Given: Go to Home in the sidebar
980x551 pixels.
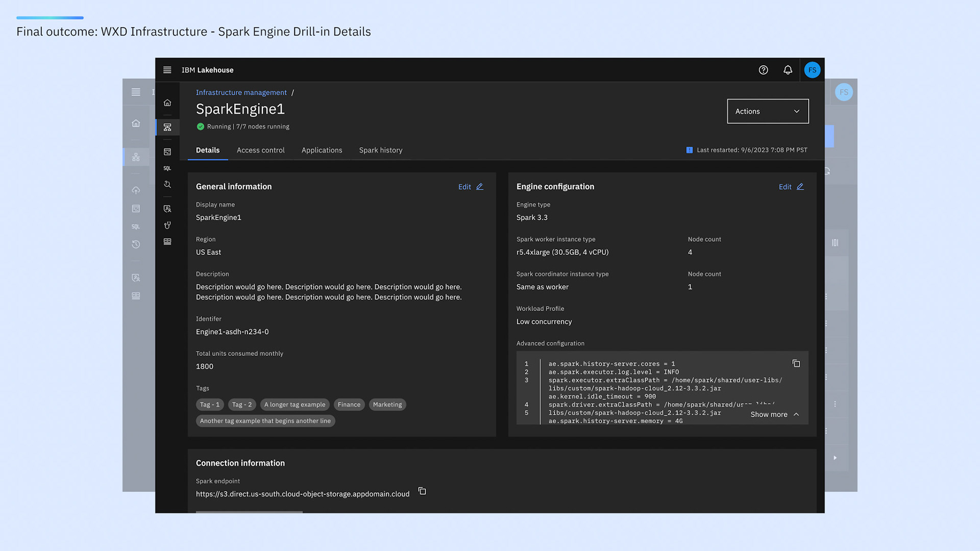Looking at the screenshot, I should click(167, 103).
